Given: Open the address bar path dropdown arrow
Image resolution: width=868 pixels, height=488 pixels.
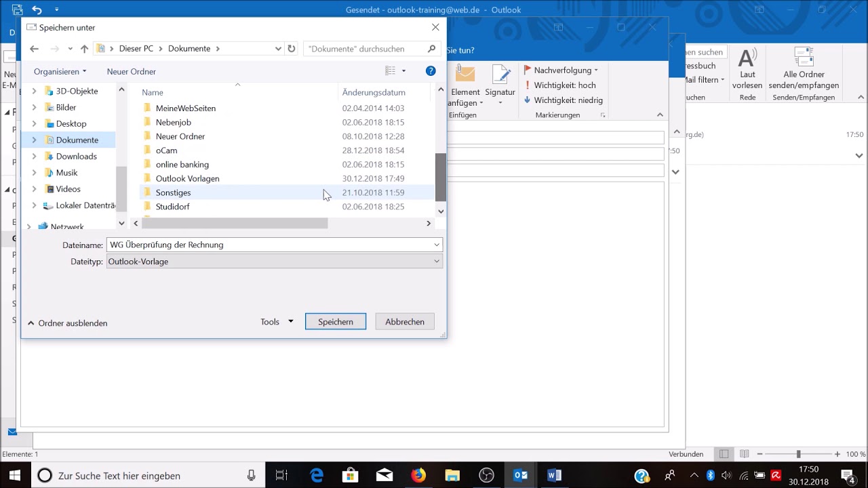Looking at the screenshot, I should pos(278,49).
